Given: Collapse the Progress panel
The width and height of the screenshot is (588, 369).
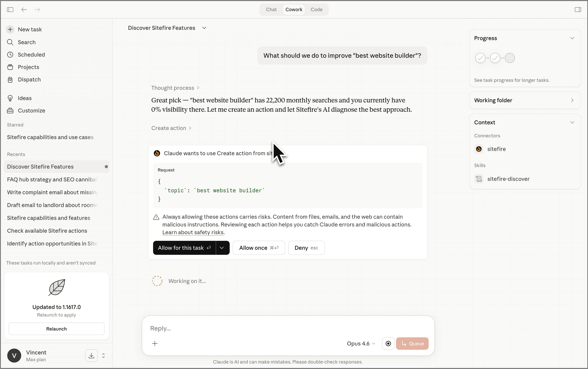Looking at the screenshot, I should [x=572, y=38].
